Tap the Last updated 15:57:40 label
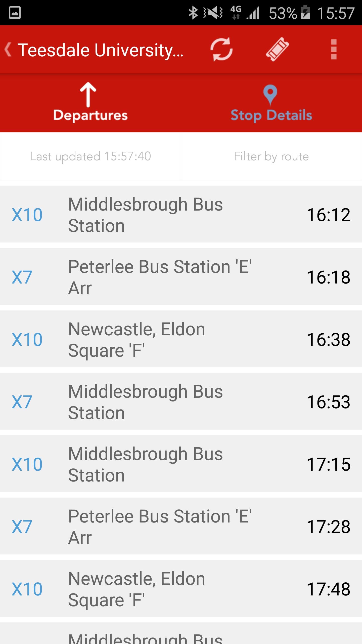The height and width of the screenshot is (644, 362). click(x=91, y=156)
